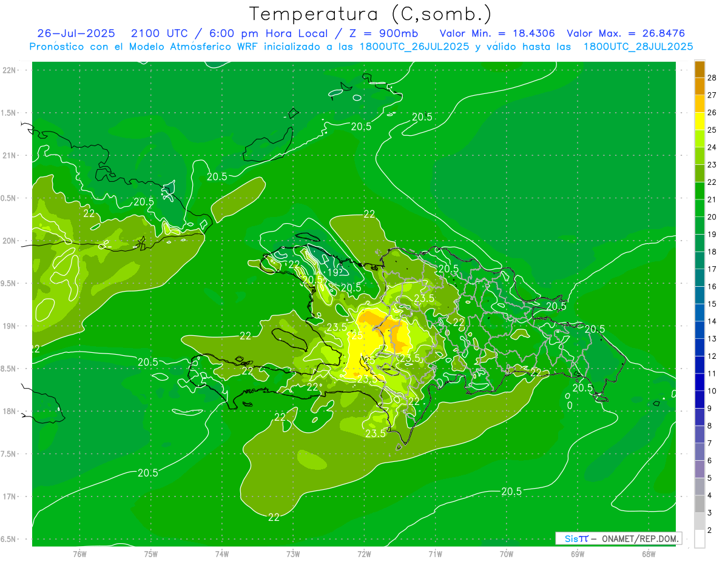Click the '9.5N' latitude axis label
Screen dimensions: 728x562
tap(9, 283)
